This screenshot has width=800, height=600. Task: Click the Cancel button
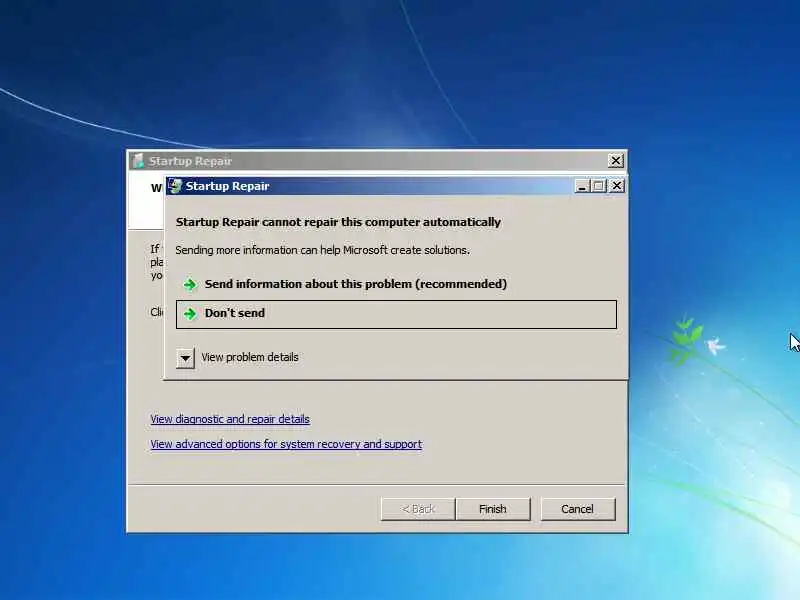(x=578, y=509)
